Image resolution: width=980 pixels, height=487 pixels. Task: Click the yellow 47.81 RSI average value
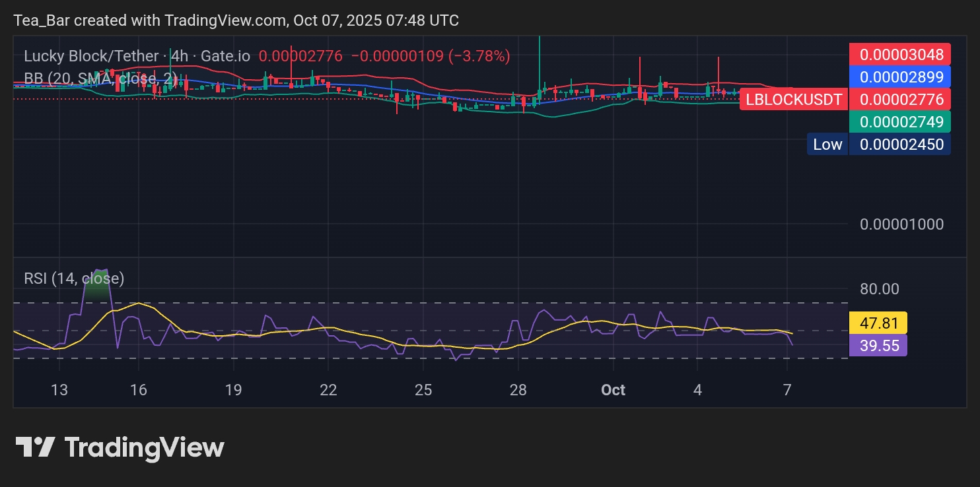(x=878, y=323)
